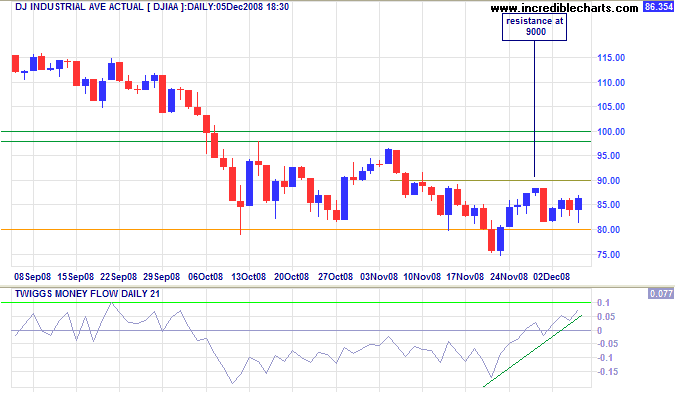Click the 27Oct08 date label

[x=335, y=277]
